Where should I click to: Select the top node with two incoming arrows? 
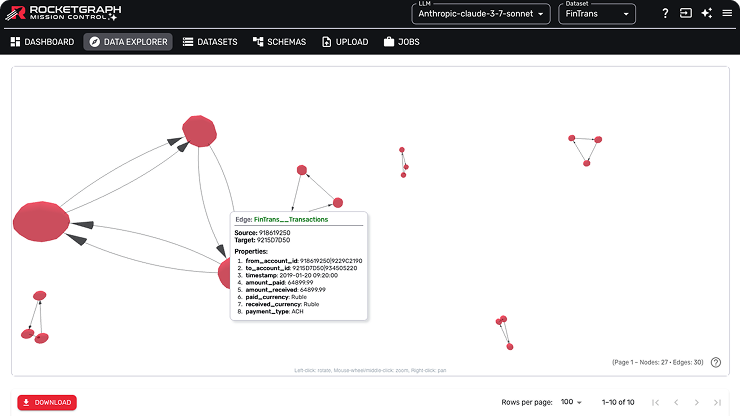(200, 131)
